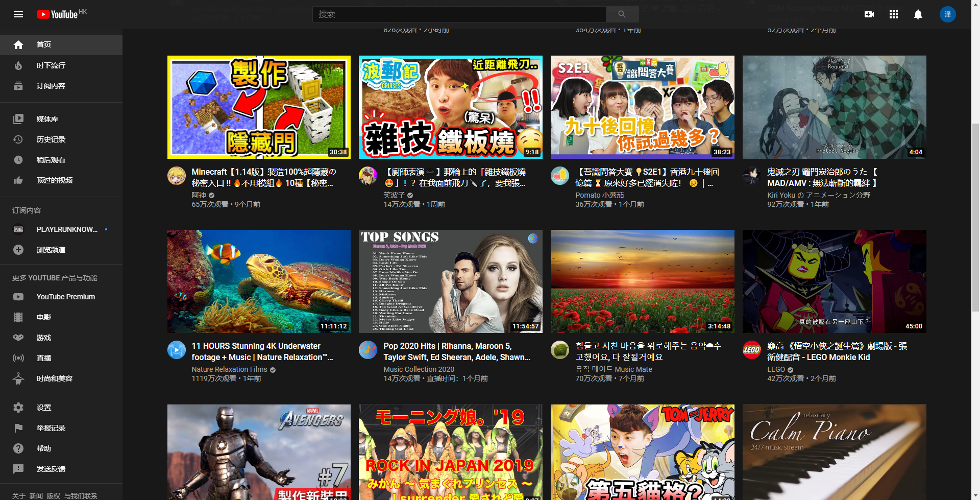This screenshot has height=500, width=980.
Task: Click the 顶过的视频 thumbs-up icon
Action: (x=18, y=180)
